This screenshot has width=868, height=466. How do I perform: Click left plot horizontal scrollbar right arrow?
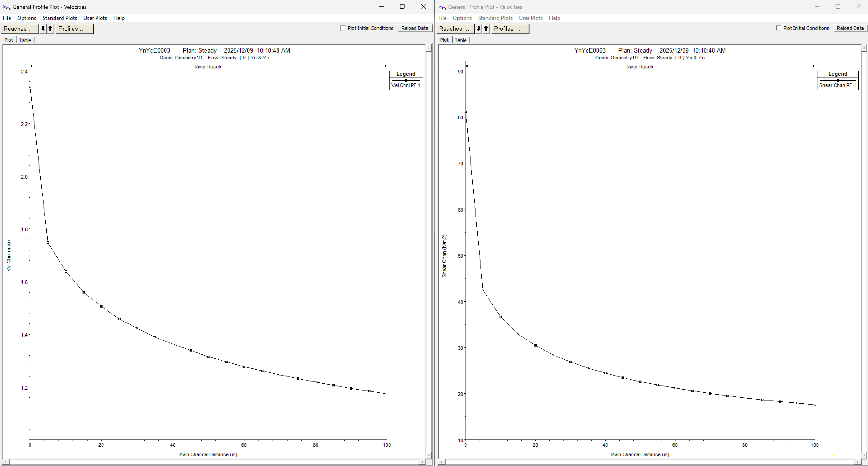(422, 462)
